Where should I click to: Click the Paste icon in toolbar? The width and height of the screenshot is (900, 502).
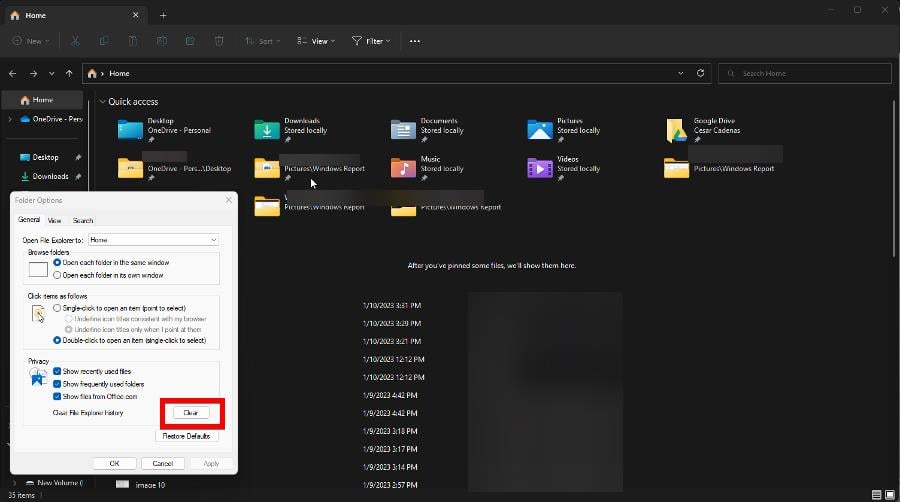[133, 41]
